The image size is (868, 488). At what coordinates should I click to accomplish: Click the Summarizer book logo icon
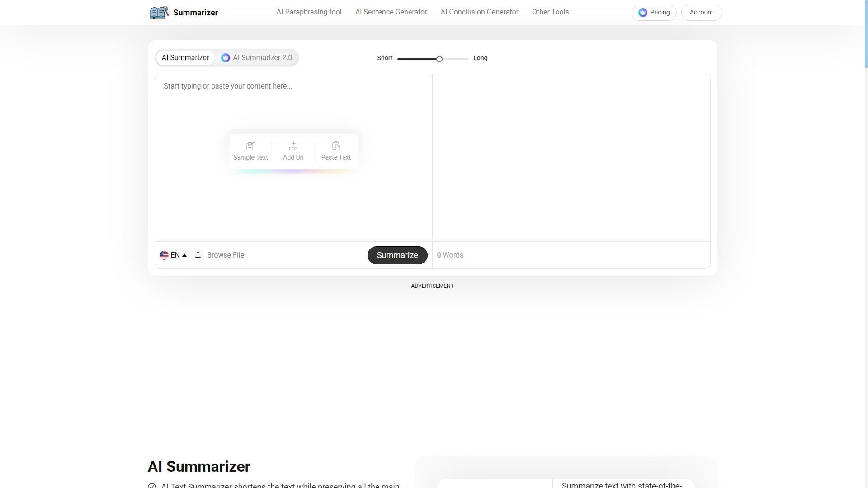159,12
